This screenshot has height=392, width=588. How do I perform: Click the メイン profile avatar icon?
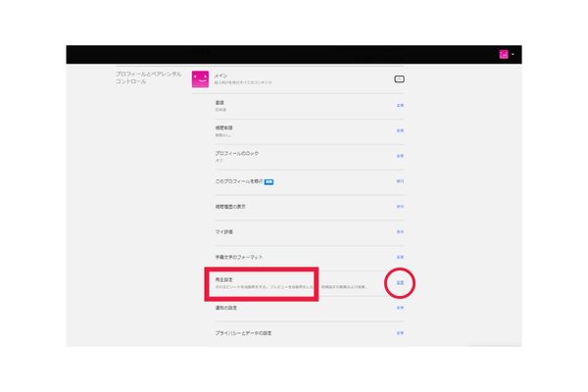tap(200, 78)
